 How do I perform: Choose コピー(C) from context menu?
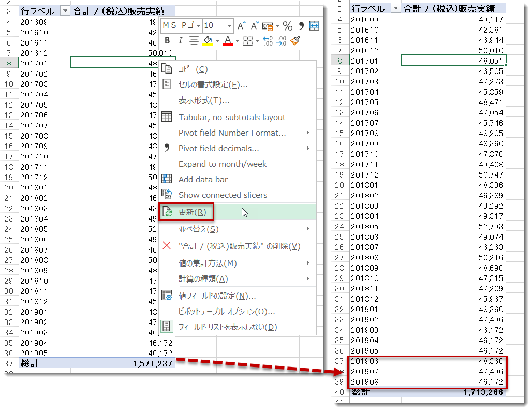tap(238, 69)
